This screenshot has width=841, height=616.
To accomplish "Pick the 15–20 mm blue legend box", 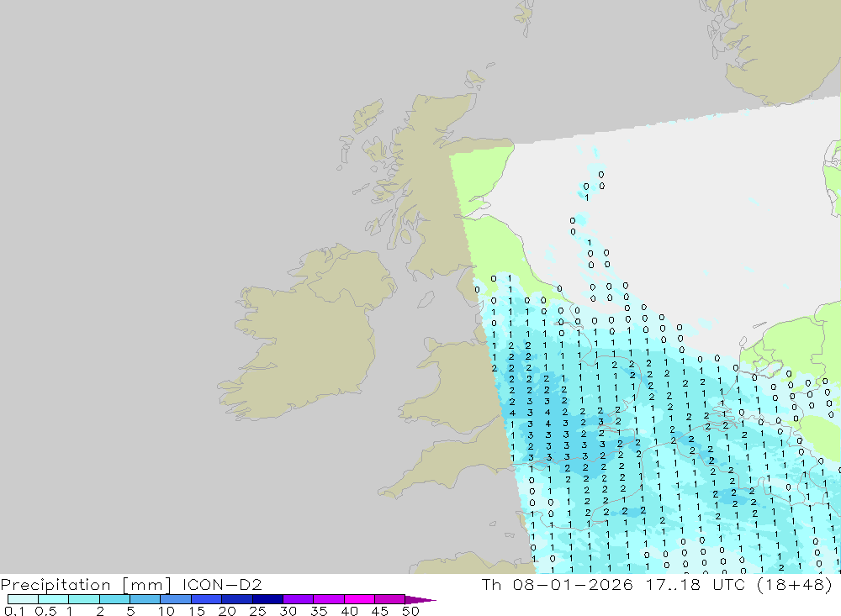I will 206,599.
